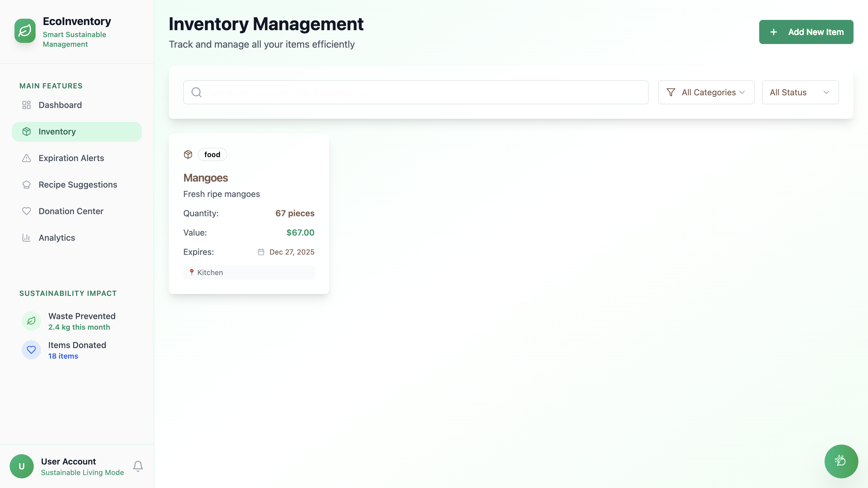This screenshot has height=488, width=868.
Task: Click the EcoInventory leaf logo icon
Action: [x=25, y=31]
